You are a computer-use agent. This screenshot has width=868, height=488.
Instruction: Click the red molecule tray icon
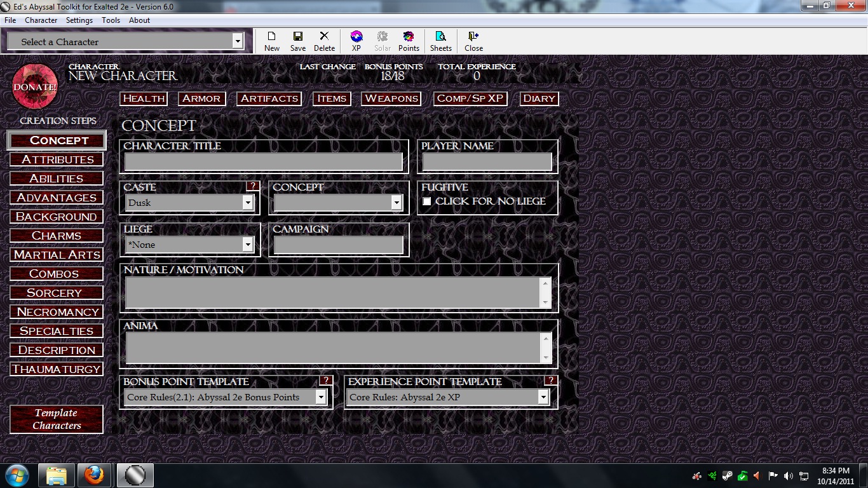tap(697, 476)
